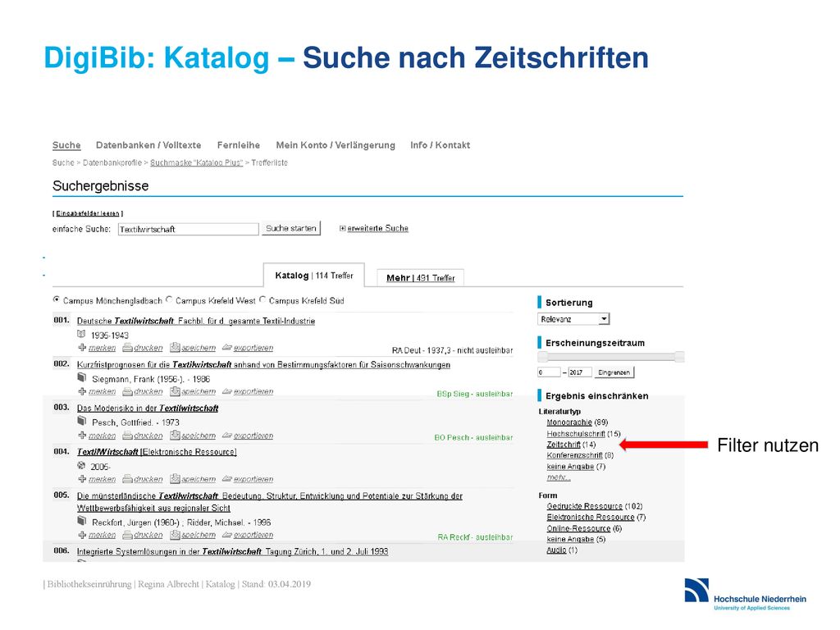
Task: Click the book icon beside Pesch, Gottfried
Action: [81, 421]
